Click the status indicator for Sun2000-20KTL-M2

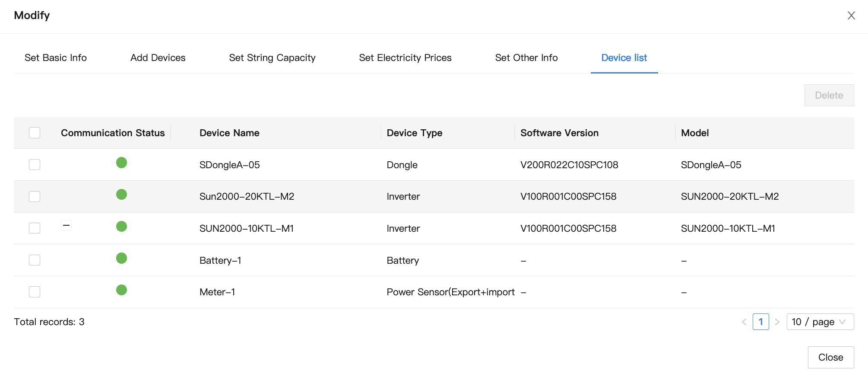pyautogui.click(x=121, y=195)
